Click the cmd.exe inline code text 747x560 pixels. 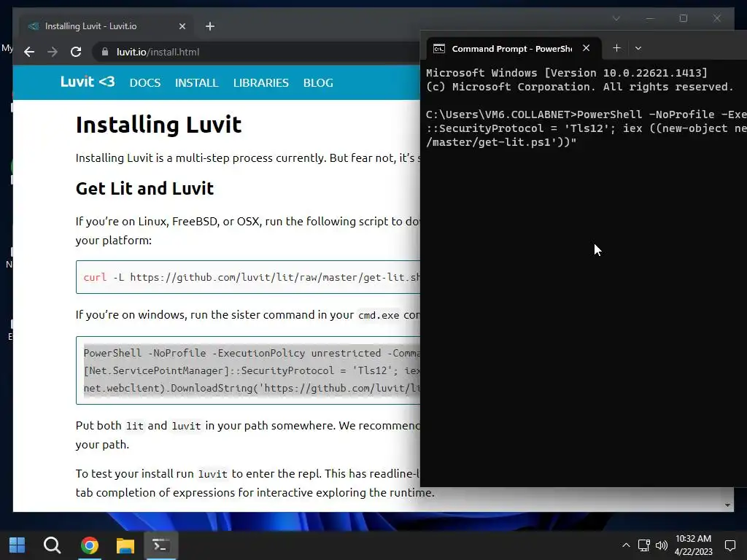point(379,315)
